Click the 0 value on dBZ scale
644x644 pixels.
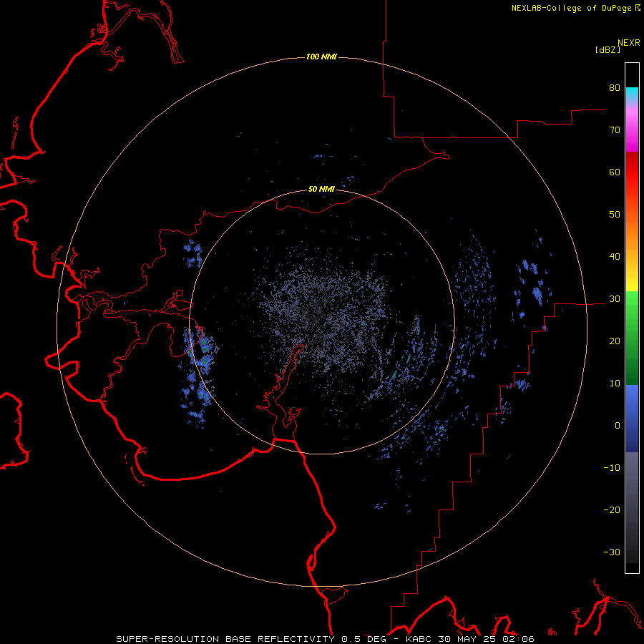tap(618, 426)
